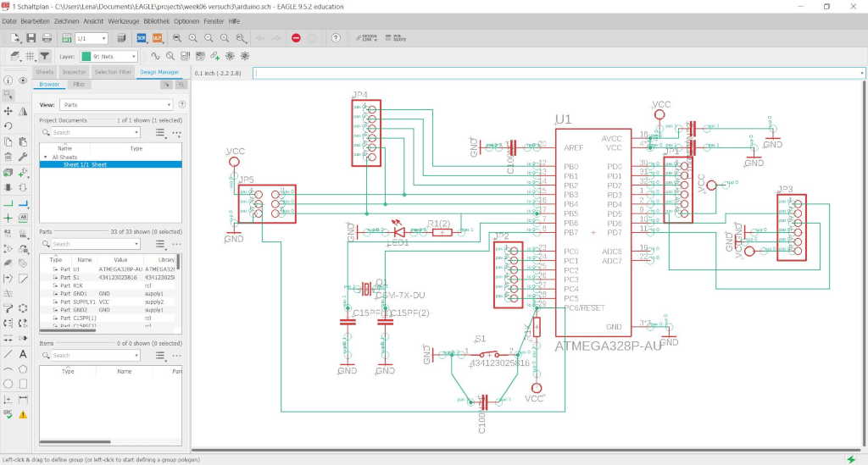This screenshot has width=868, height=465.
Task: Click the Items horizontal scrollbar
Action: pyautogui.click(x=75, y=442)
